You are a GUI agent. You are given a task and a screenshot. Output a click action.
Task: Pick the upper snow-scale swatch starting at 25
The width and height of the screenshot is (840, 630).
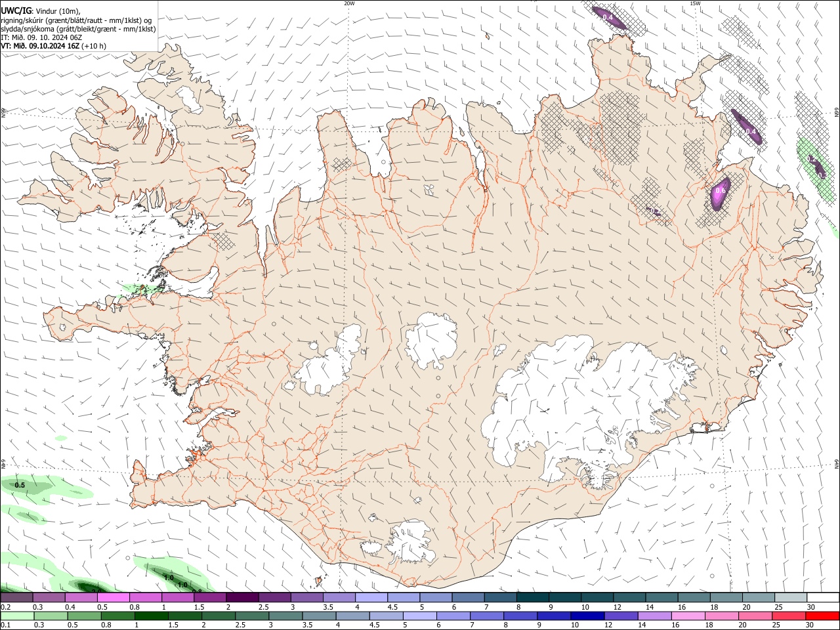coord(789,598)
